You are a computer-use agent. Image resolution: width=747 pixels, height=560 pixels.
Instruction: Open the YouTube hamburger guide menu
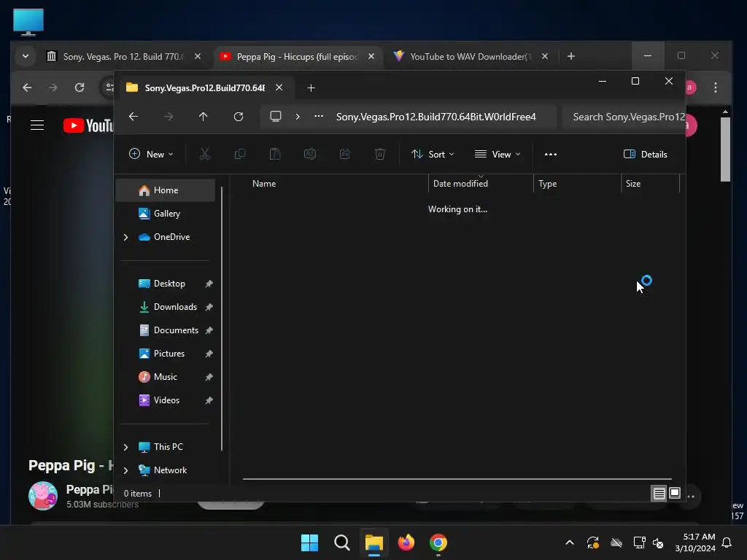click(37, 125)
